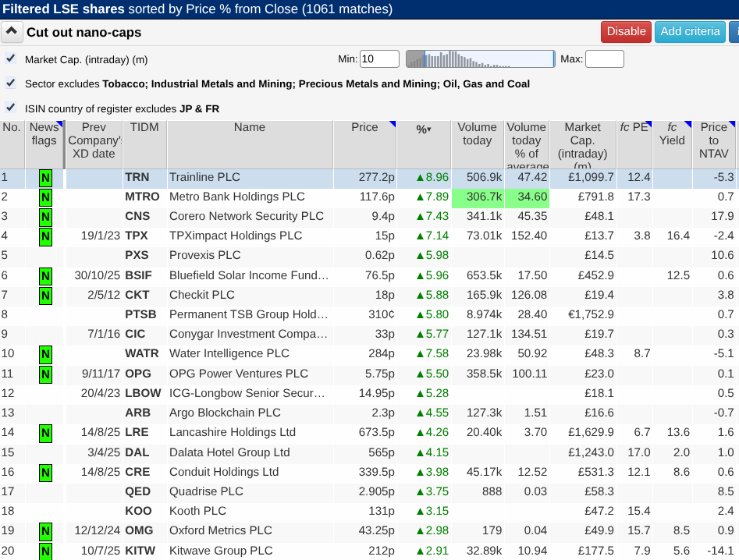739x560 pixels.
Task: Click the Prev Company XD date column header
Action: (x=94, y=144)
